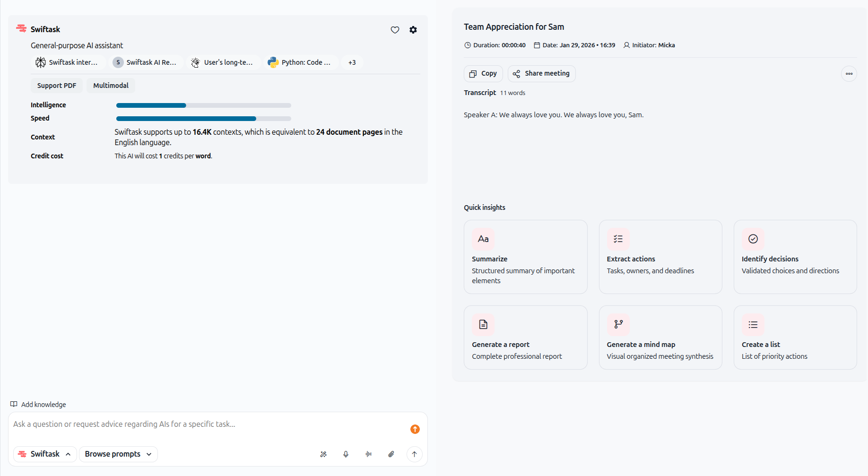
Task: Click the credit cost per word text
Action: (x=163, y=156)
